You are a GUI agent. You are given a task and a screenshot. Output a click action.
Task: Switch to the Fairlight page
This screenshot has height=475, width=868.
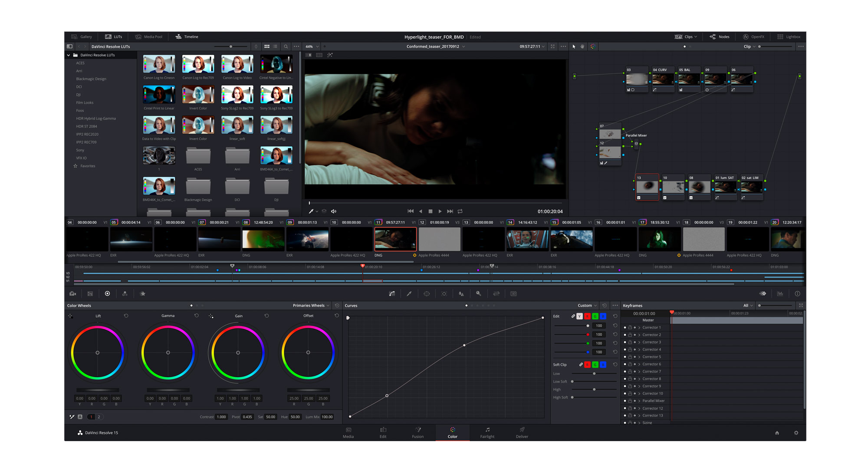487,433
